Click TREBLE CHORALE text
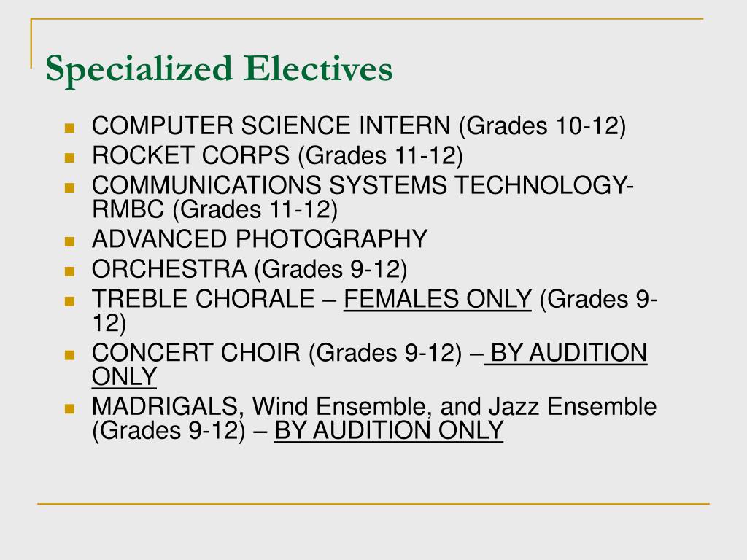The height and width of the screenshot is (560, 747). pyautogui.click(x=204, y=299)
